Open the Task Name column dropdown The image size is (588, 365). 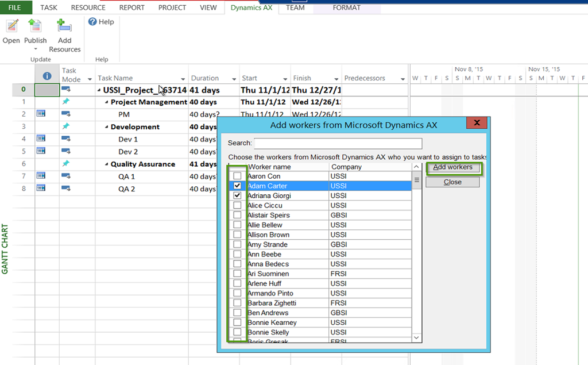183,79
